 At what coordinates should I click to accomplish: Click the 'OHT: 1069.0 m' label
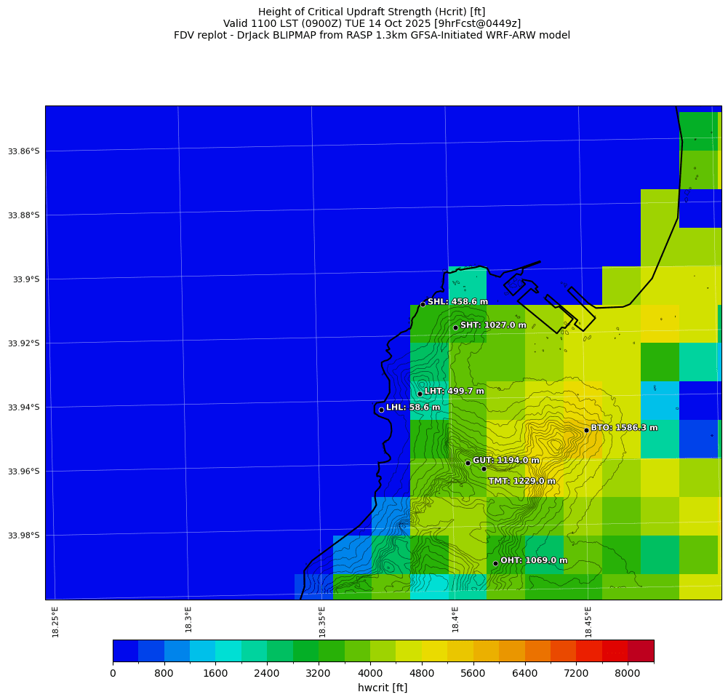tap(534, 560)
